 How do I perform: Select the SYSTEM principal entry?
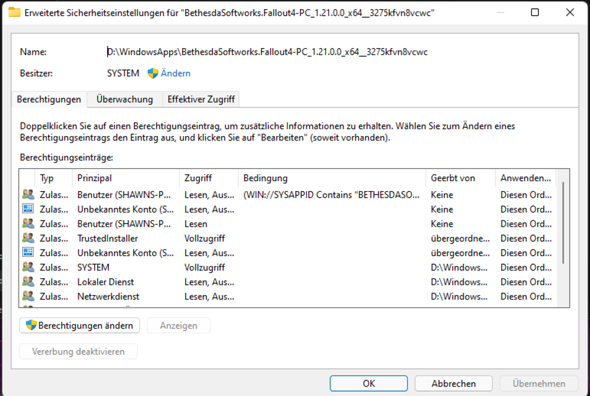pos(93,267)
